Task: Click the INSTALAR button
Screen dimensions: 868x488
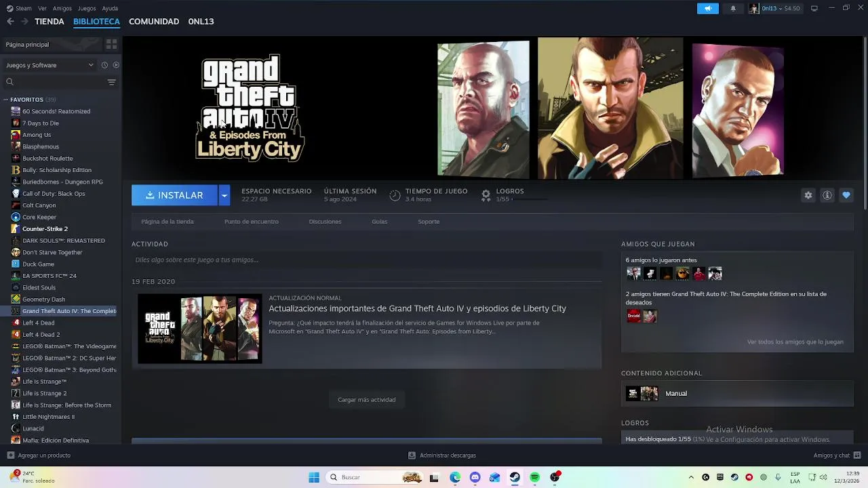Action: pos(174,195)
